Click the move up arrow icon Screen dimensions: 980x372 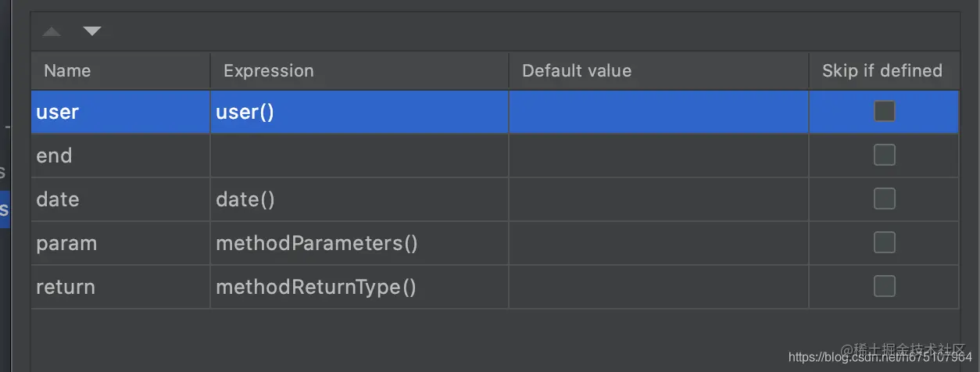tap(51, 32)
